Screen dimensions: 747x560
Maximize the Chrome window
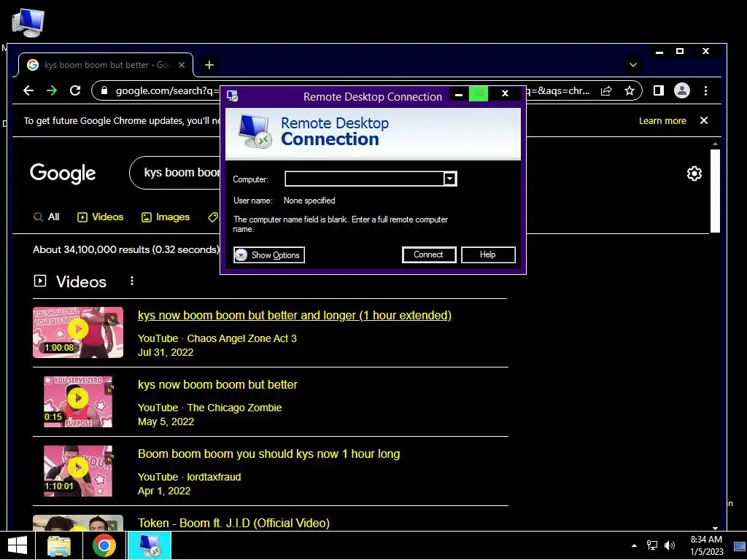(680, 52)
